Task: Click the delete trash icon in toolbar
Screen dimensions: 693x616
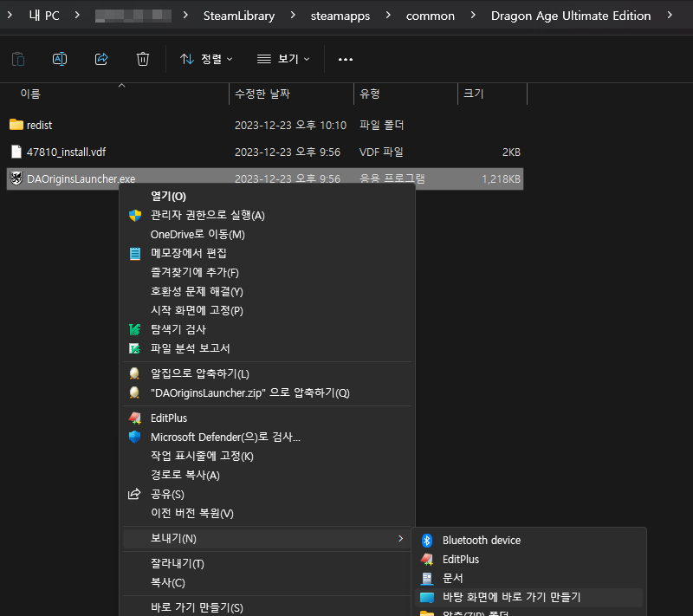Action: point(143,59)
